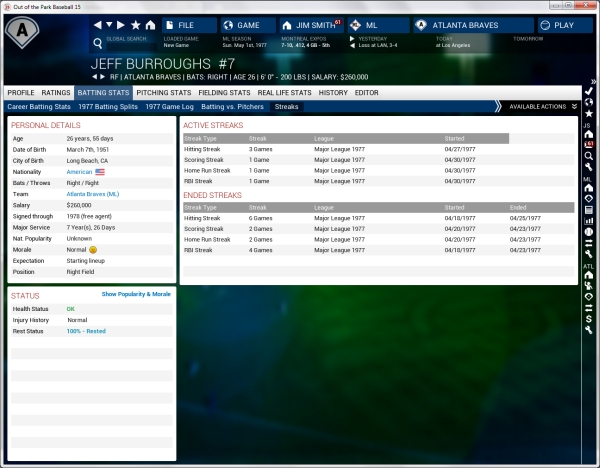
Task: Click the ATL section dollar sign icon
Action: tap(589, 319)
